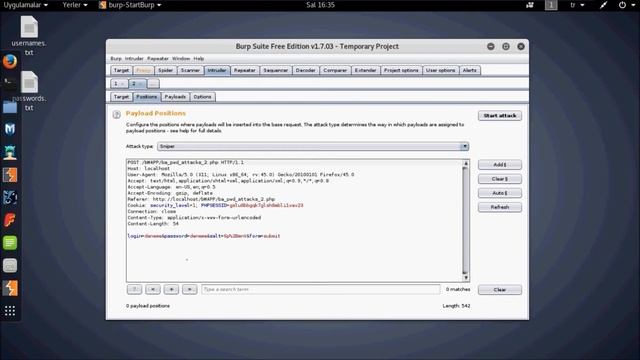Open the power menu in top bar
This screenshot has height=360, width=640.
tap(627, 5)
